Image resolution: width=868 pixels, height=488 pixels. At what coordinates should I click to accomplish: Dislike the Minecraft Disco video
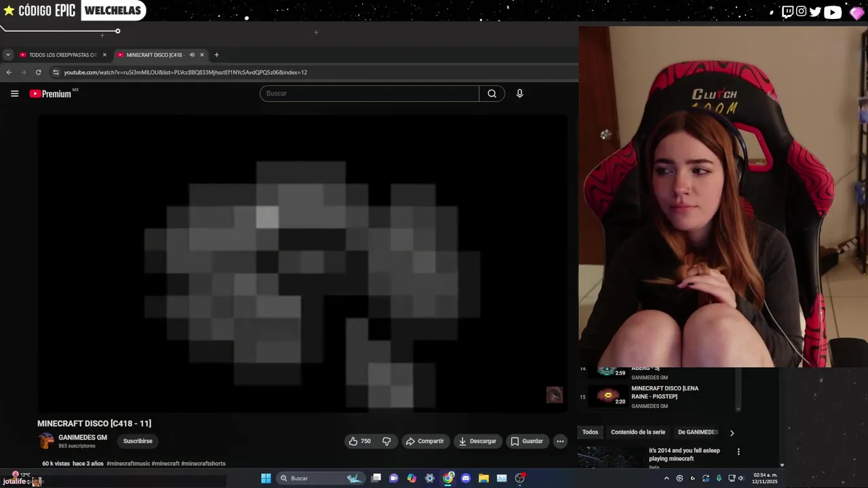387,441
